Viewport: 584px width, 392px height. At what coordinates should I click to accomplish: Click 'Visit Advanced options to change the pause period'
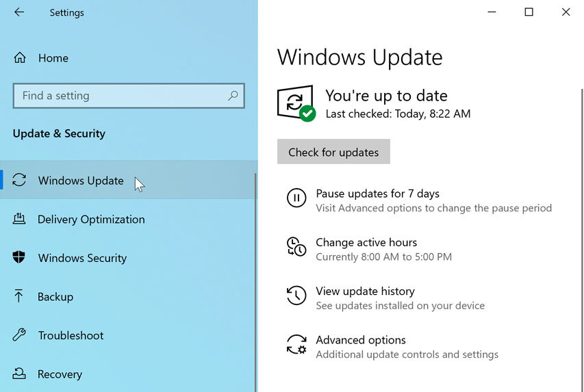pos(434,208)
